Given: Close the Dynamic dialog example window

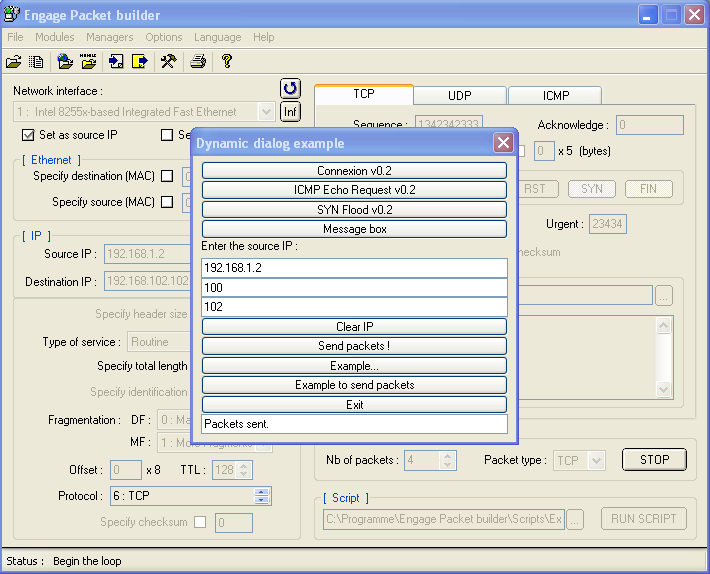Looking at the screenshot, I should [x=503, y=143].
